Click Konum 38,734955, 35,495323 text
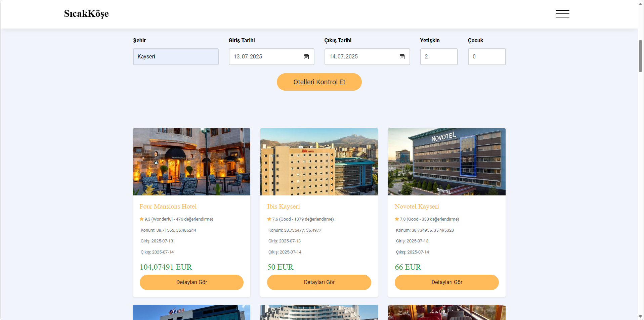Image resolution: width=644 pixels, height=320 pixels. coord(425,230)
